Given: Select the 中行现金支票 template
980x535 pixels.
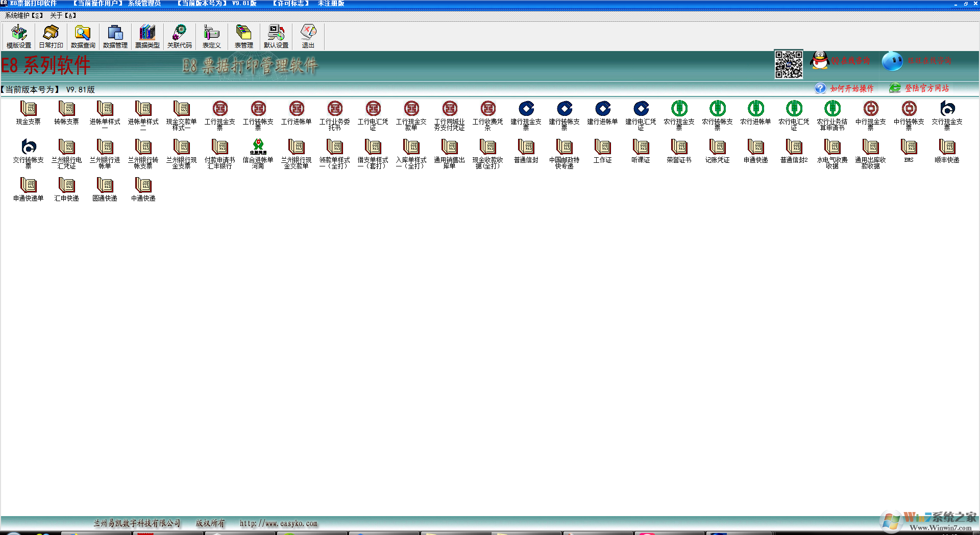Looking at the screenshot, I should pos(871,115).
